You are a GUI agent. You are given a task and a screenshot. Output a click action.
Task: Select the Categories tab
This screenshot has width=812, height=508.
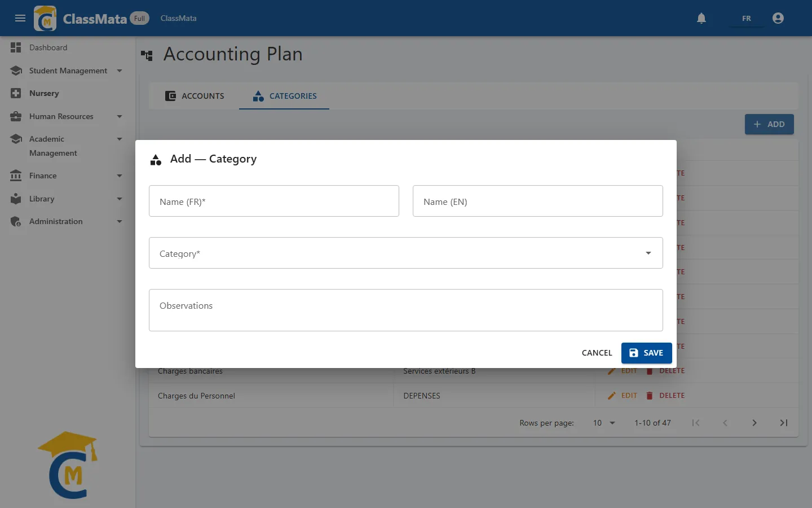[x=284, y=96]
